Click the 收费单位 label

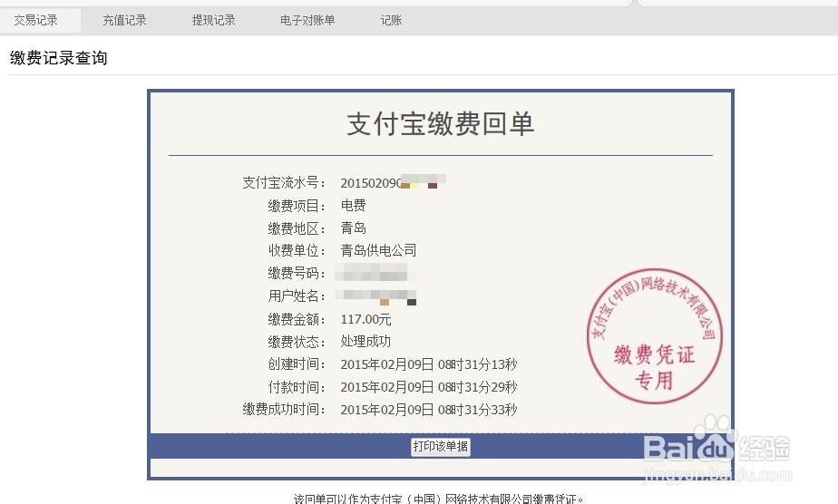(x=297, y=250)
